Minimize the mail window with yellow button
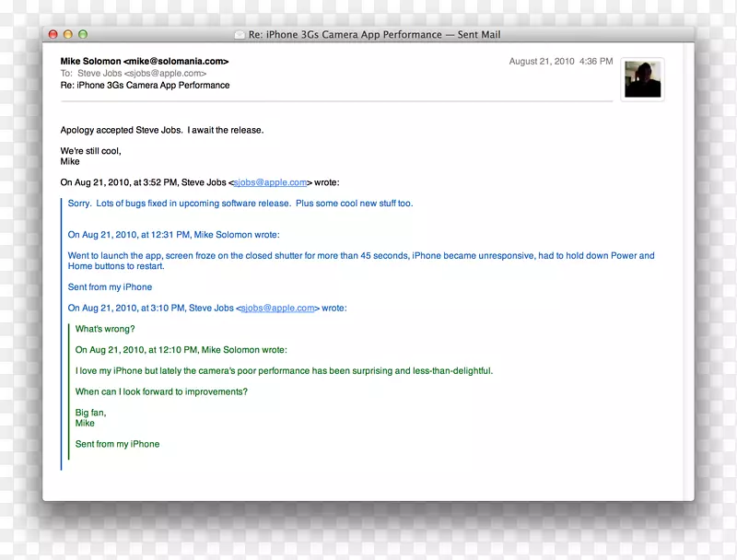 coord(68,34)
